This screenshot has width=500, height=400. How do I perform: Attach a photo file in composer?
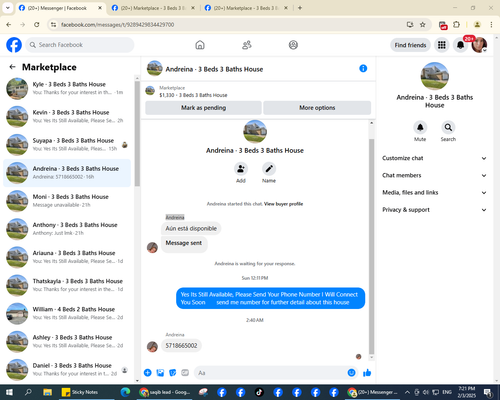click(x=160, y=373)
